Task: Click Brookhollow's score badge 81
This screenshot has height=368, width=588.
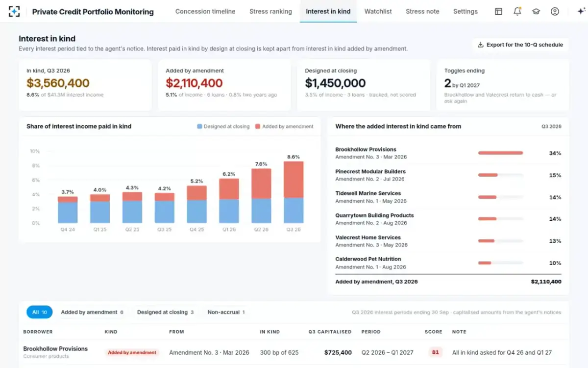Action: [x=434, y=352]
